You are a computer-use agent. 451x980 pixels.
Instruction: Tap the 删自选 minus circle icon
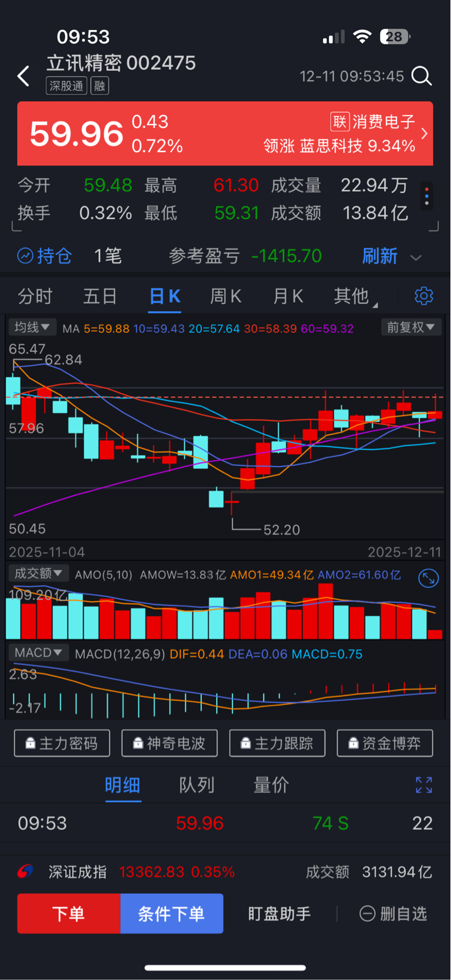367,914
